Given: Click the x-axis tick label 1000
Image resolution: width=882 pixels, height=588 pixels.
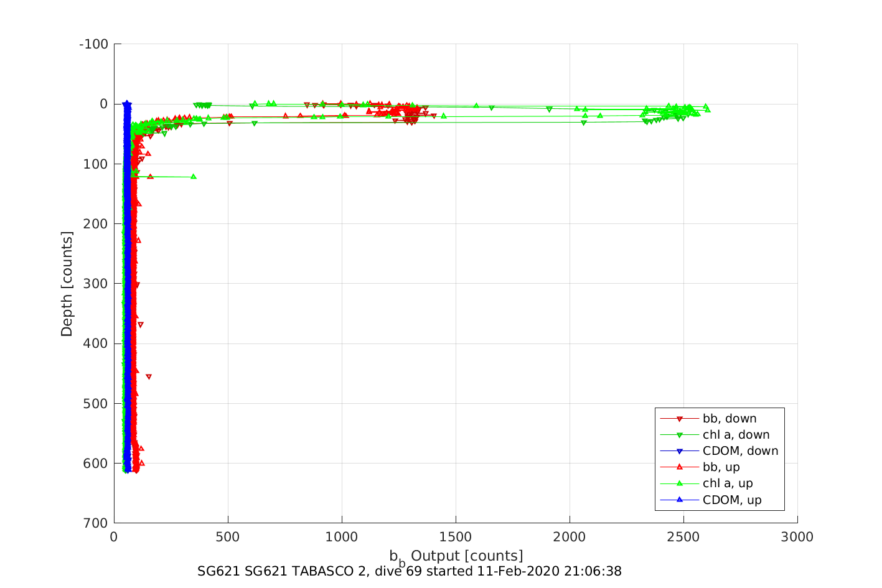Looking at the screenshot, I should pyautogui.click(x=342, y=537).
